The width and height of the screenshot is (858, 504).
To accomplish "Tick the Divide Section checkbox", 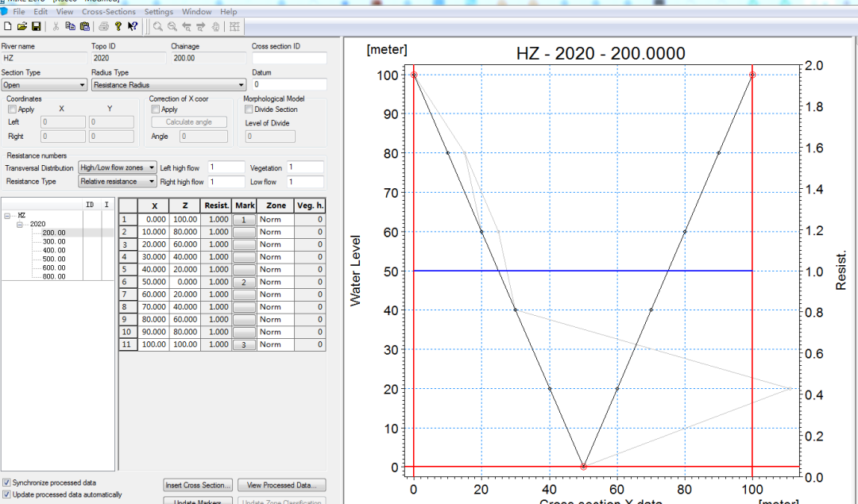I will 249,110.
